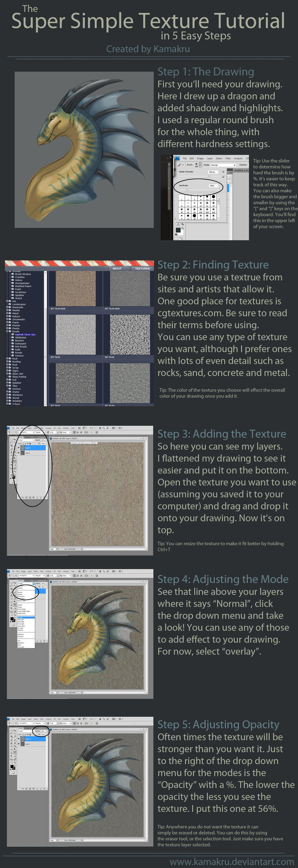Open the Brush preset picker arrow in Step 1

coord(201,165)
